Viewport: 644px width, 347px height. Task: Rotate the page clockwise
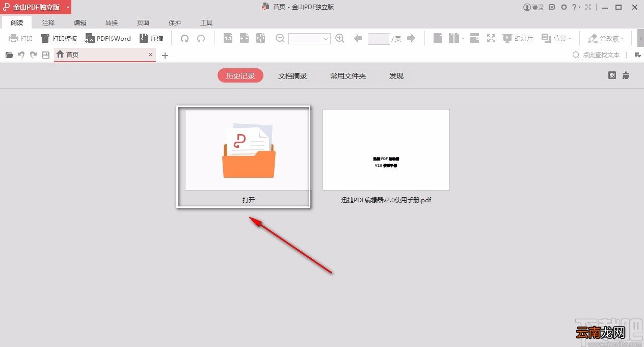[x=185, y=38]
